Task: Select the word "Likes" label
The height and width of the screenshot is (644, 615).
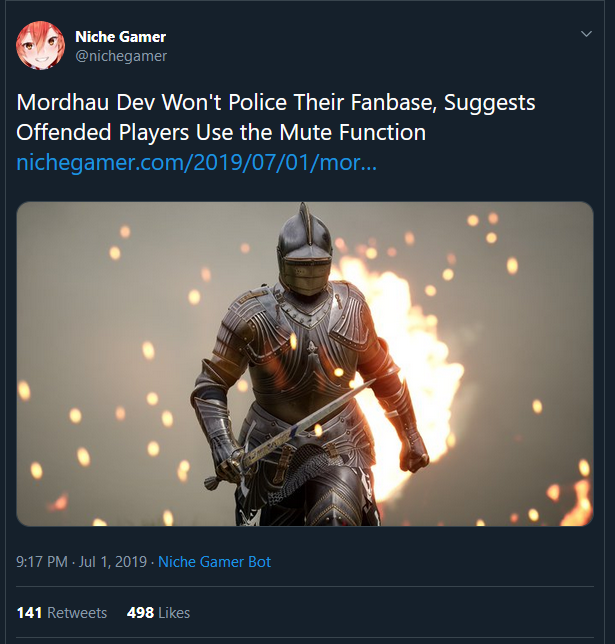Action: [x=173, y=612]
